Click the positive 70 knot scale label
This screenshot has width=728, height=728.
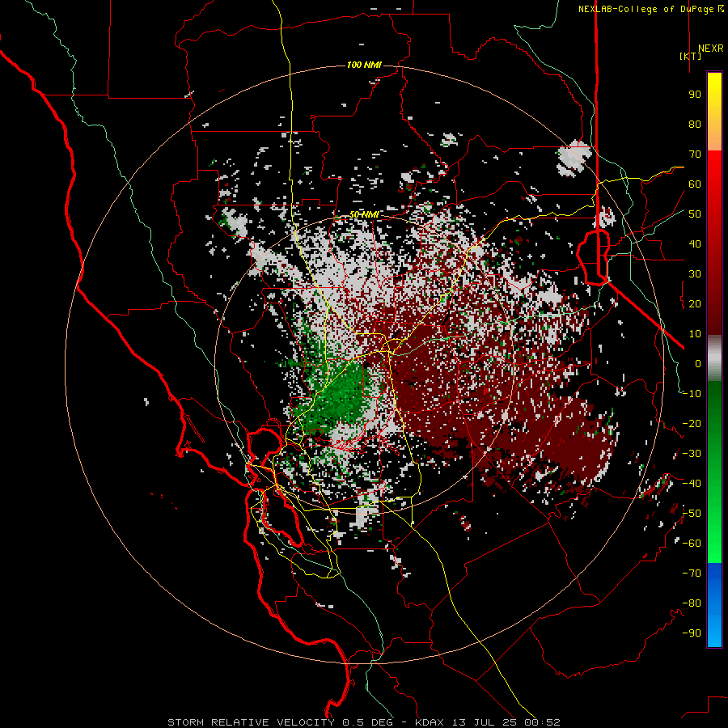pyautogui.click(x=695, y=154)
